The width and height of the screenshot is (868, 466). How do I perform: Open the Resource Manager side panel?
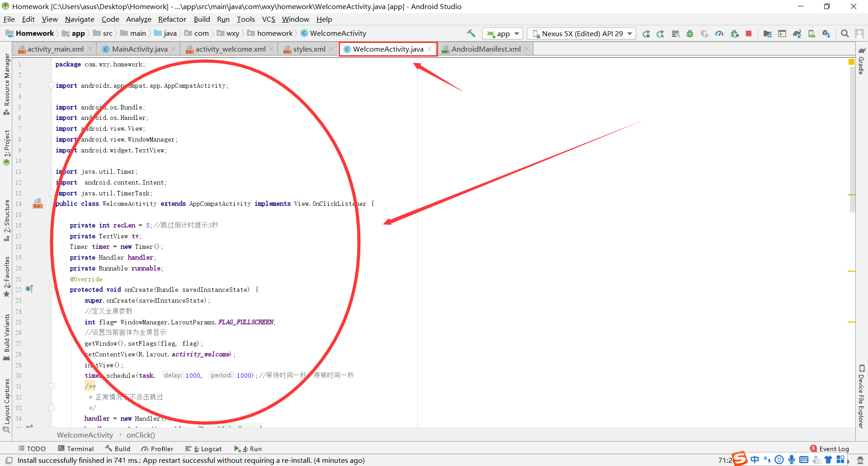(x=7, y=84)
